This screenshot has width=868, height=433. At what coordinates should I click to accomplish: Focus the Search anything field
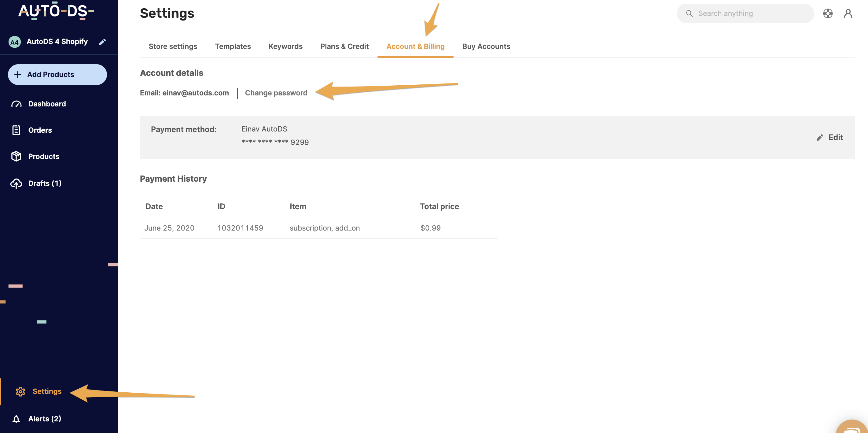point(745,13)
